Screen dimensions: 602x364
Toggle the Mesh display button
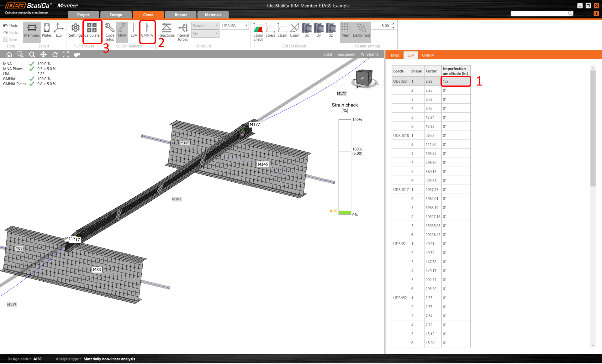pyautogui.click(x=346, y=30)
